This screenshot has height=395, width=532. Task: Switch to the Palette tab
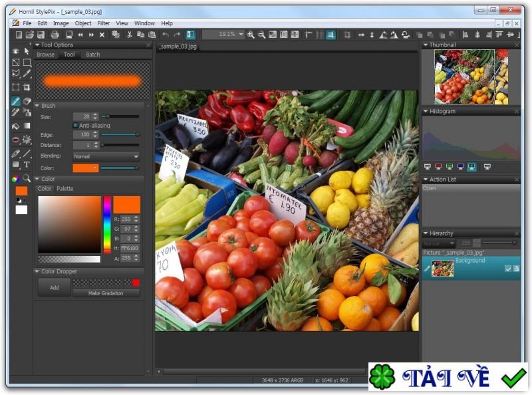(65, 189)
